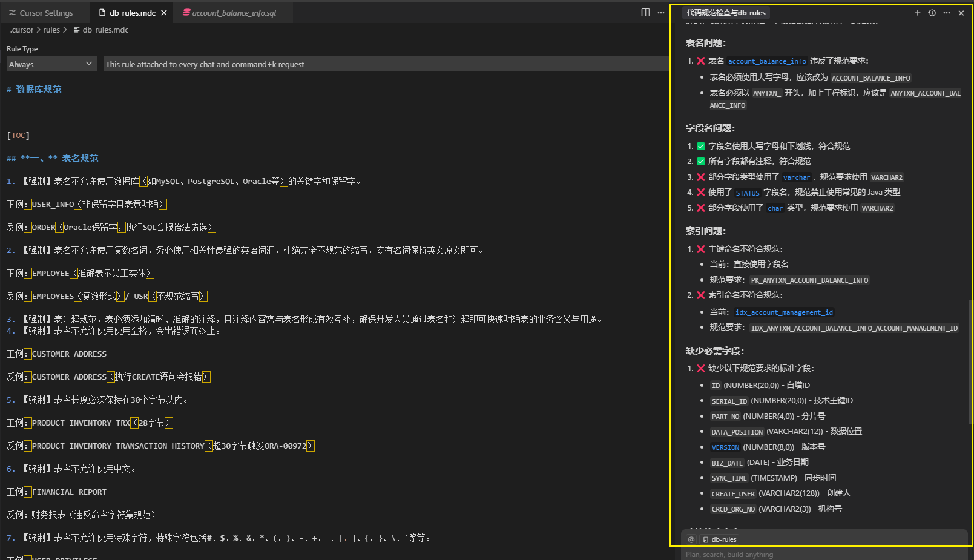
Task: Click rules breadcrumb segment
Action: [x=51, y=30]
